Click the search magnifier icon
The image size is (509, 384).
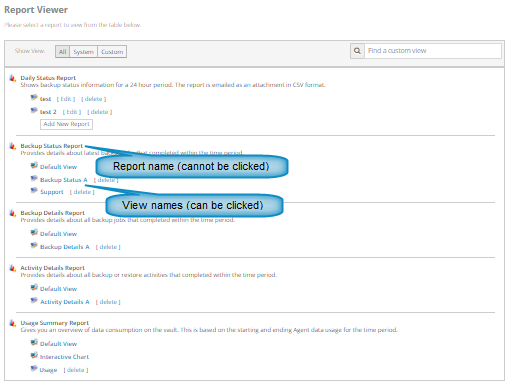coord(357,51)
